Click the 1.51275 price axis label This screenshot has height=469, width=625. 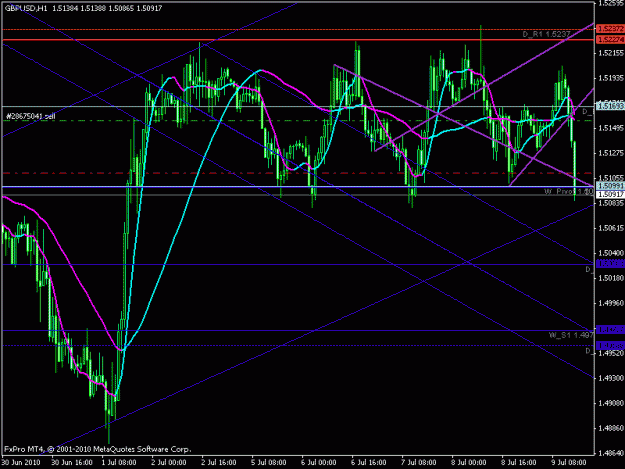611,153
